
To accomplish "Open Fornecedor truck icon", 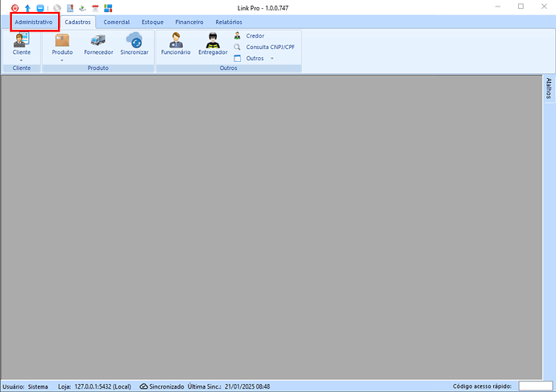I will 98,40.
